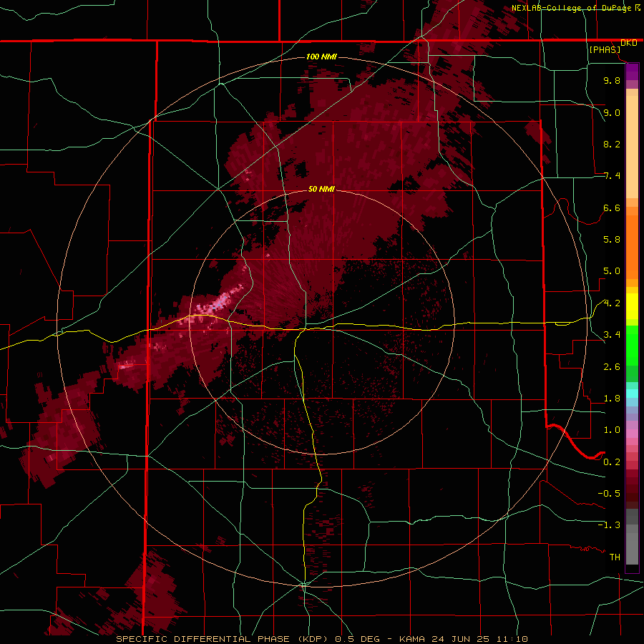This screenshot has width=644, height=644.
Task: Pick the yellow band of the color bar
Action: (632, 306)
